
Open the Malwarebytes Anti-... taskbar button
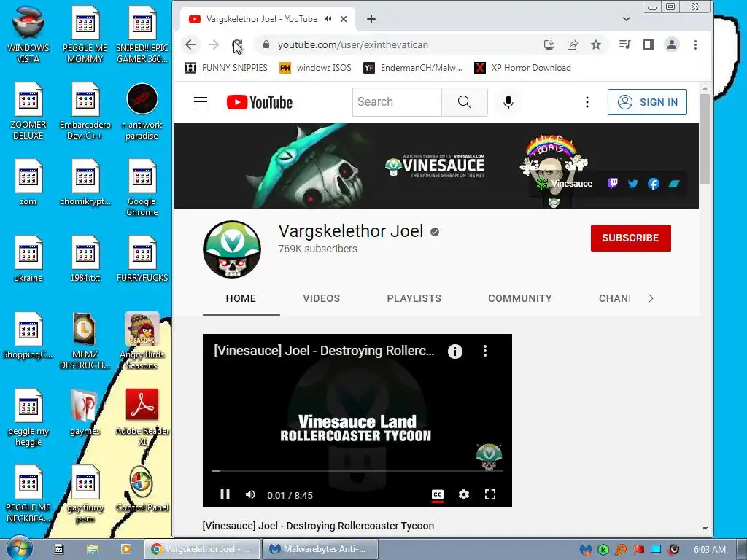[320, 549]
